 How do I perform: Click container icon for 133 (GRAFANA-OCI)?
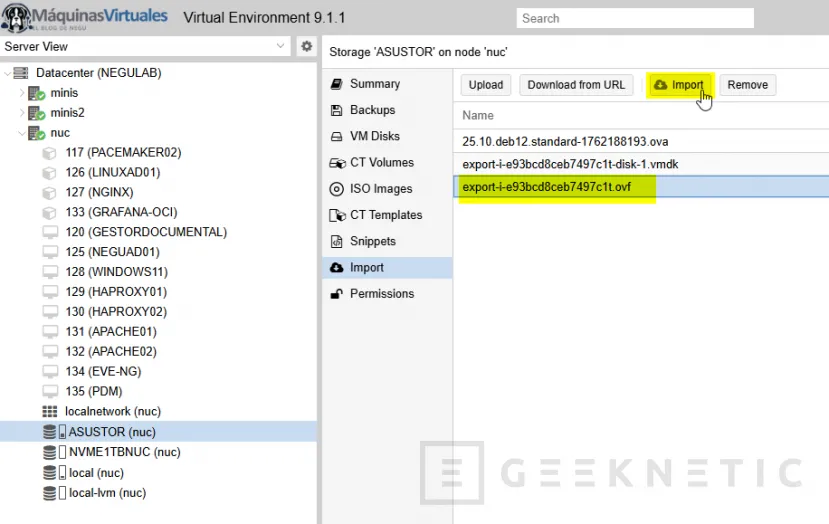tap(49, 213)
